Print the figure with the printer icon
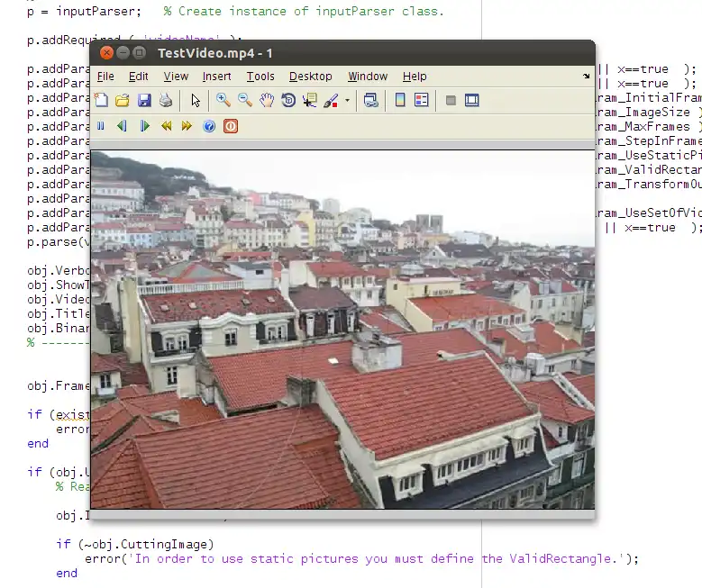Image resolution: width=702 pixels, height=588 pixels. [166, 100]
